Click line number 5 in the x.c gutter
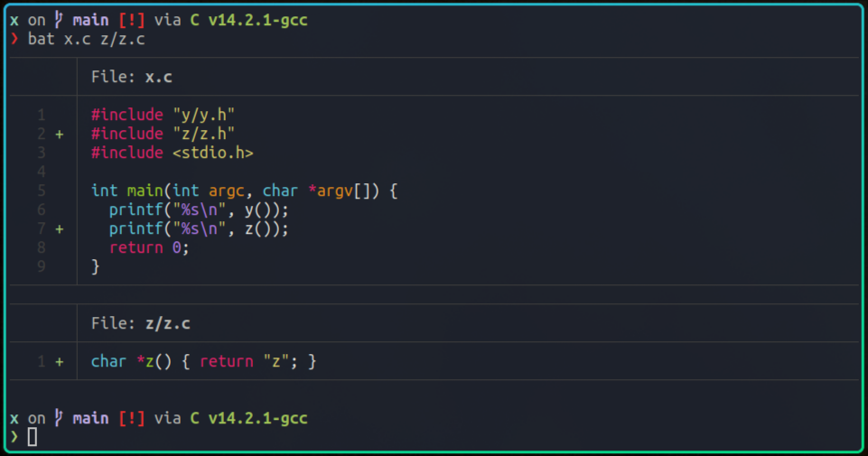 pyautogui.click(x=42, y=191)
